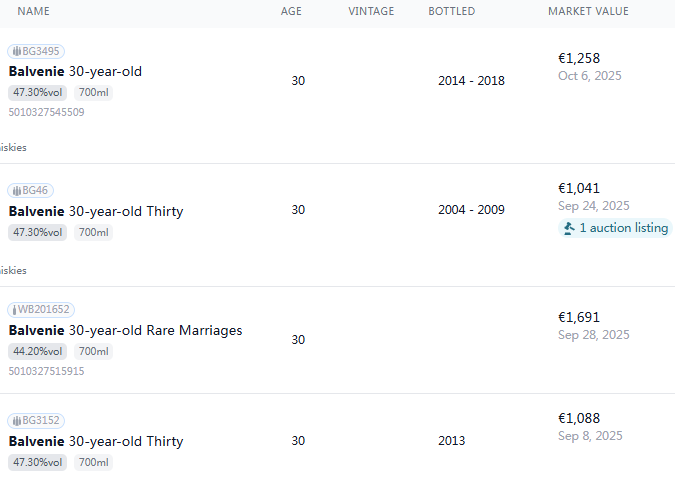Screen dimensions: 675x479
Task: Click barcode number 5010327515915
Action: pyautogui.click(x=46, y=371)
